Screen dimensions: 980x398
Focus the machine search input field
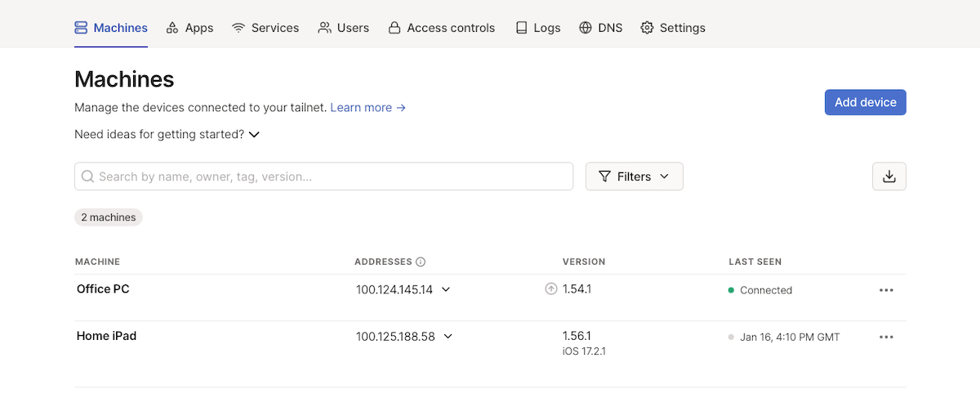pyautogui.click(x=327, y=177)
